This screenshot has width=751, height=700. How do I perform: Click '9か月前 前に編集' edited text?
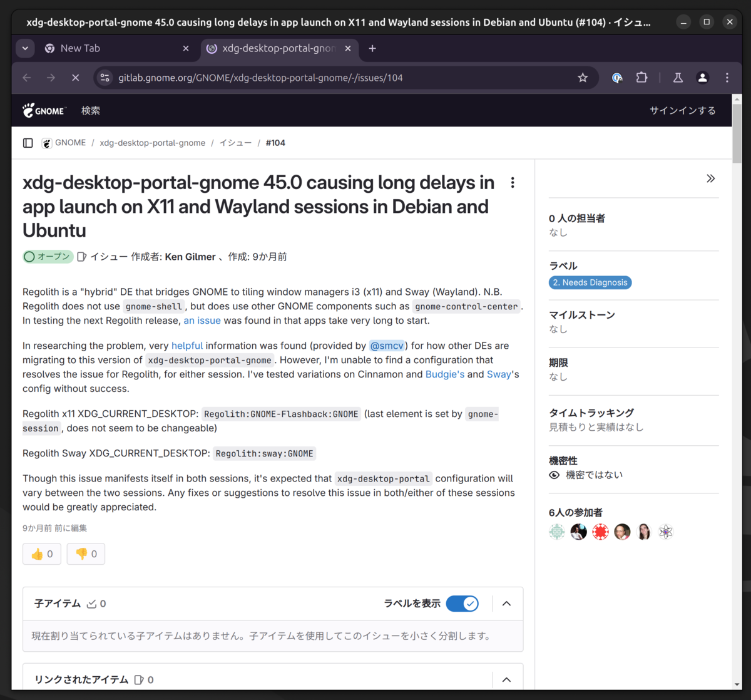(x=55, y=528)
